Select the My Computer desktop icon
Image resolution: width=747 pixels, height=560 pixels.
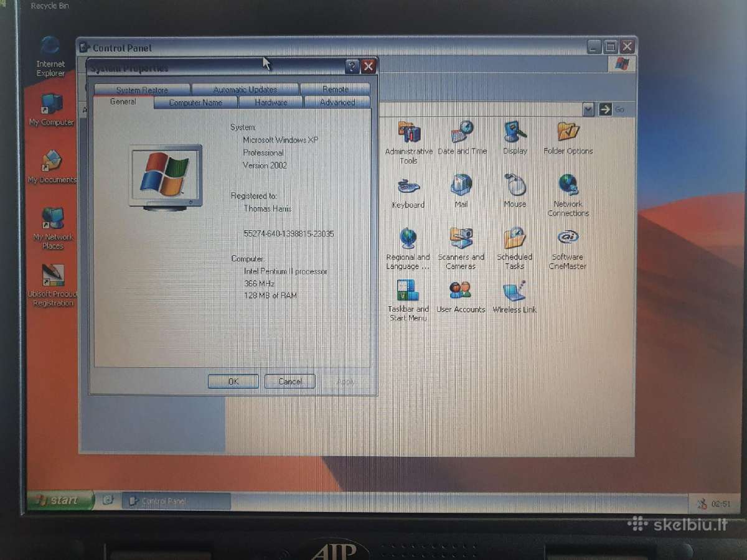pos(51,110)
